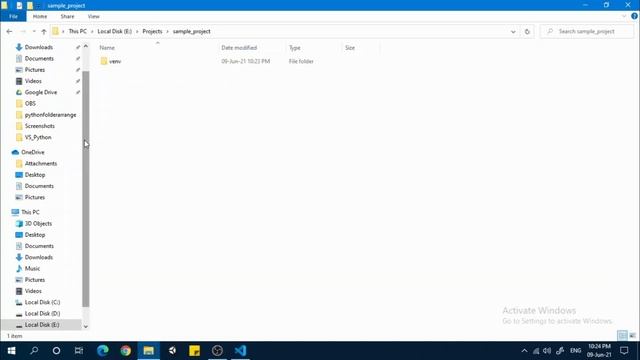Open pinned Documents in Quick access
Viewport: 640px width, 360px height.
[39, 59]
